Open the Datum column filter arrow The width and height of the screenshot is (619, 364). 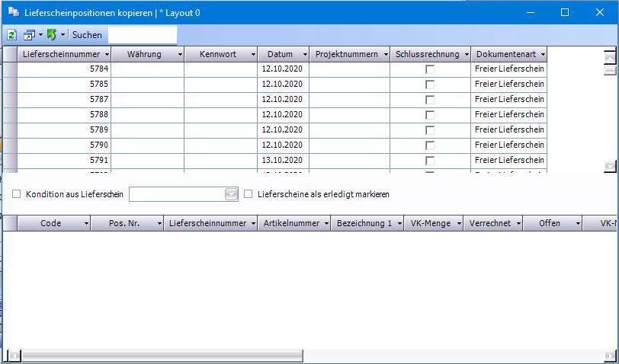pyautogui.click(x=304, y=55)
